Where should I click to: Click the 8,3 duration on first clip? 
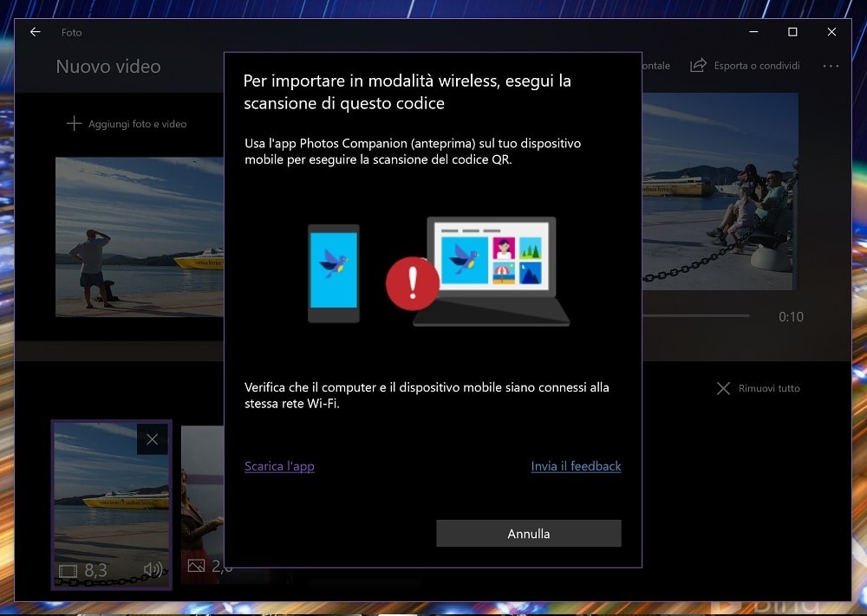tap(95, 570)
